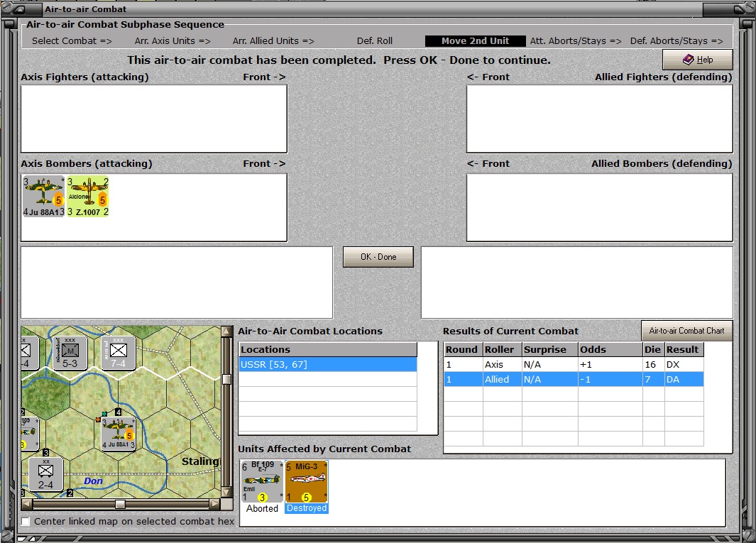
Task: Click the map horizontal scrollbar thumb
Action: (120, 504)
